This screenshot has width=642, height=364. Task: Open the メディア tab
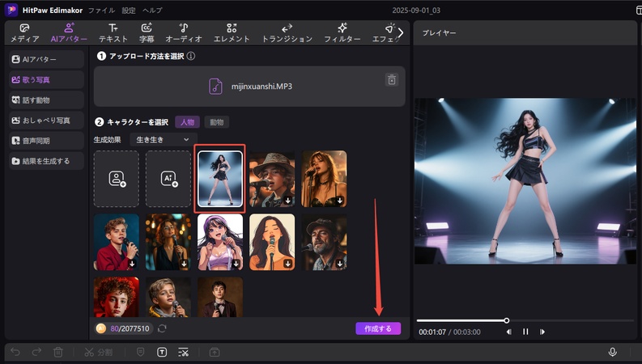(24, 33)
